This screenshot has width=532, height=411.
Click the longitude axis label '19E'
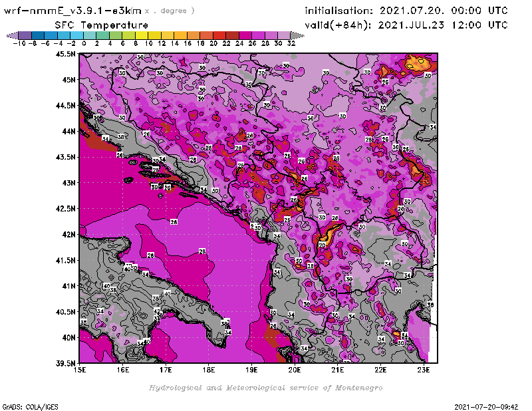pyautogui.click(x=251, y=370)
